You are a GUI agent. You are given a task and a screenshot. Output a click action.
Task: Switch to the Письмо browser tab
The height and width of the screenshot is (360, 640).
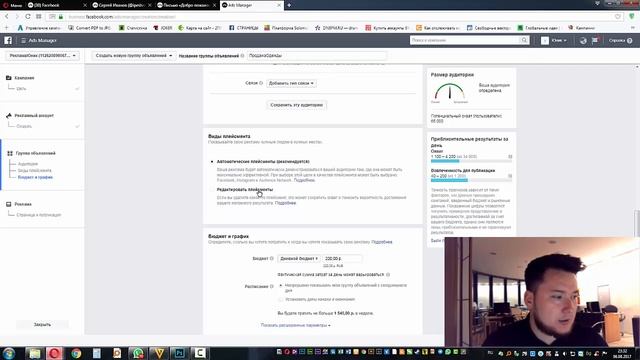pos(187,5)
